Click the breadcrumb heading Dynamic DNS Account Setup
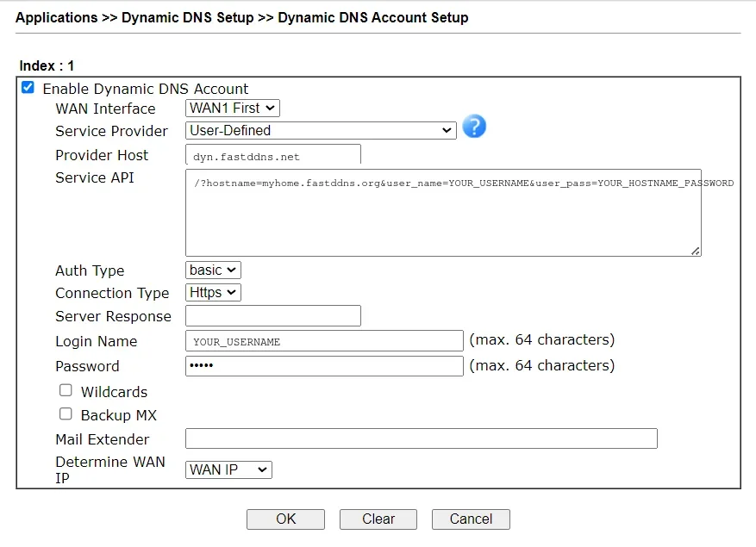This screenshot has width=756, height=547. (372, 17)
